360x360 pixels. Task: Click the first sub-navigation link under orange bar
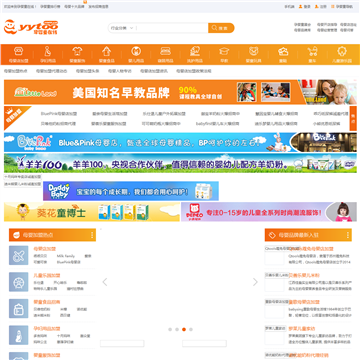click(16, 71)
